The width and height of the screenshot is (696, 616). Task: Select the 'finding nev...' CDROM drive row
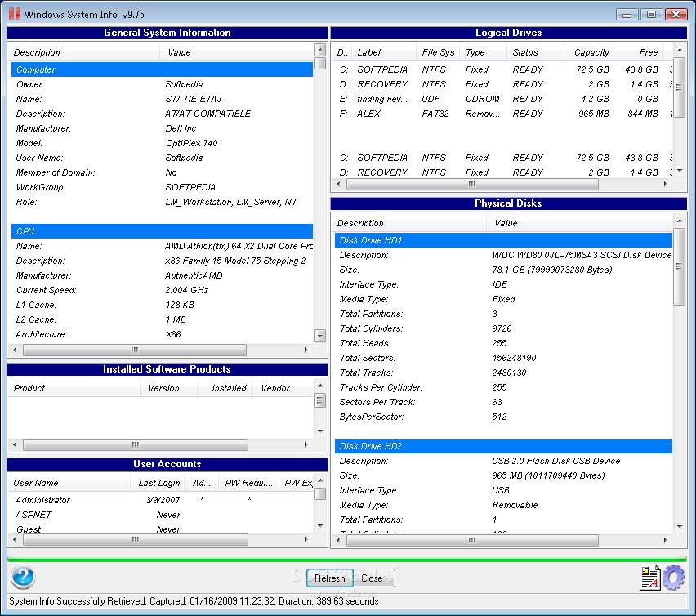pos(503,99)
